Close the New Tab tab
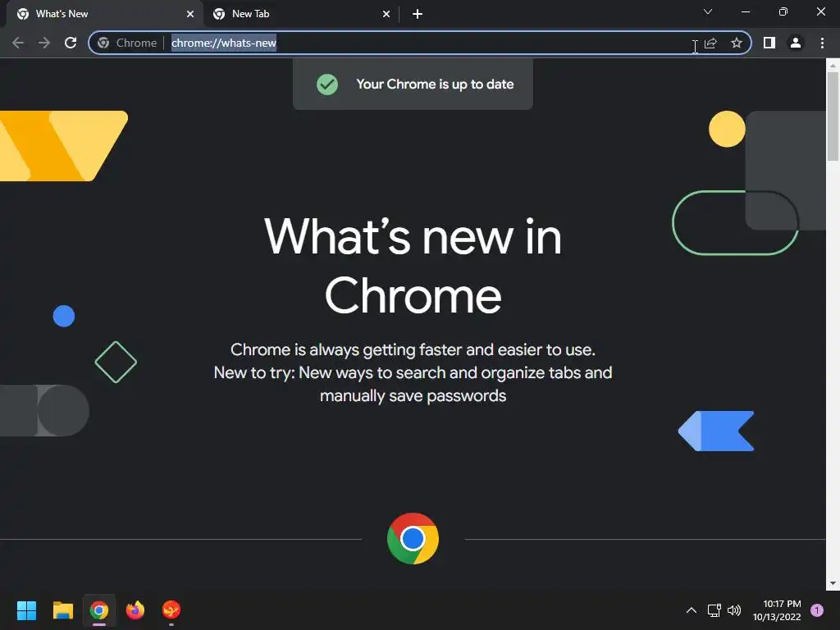The height and width of the screenshot is (630, 840). coord(386,14)
